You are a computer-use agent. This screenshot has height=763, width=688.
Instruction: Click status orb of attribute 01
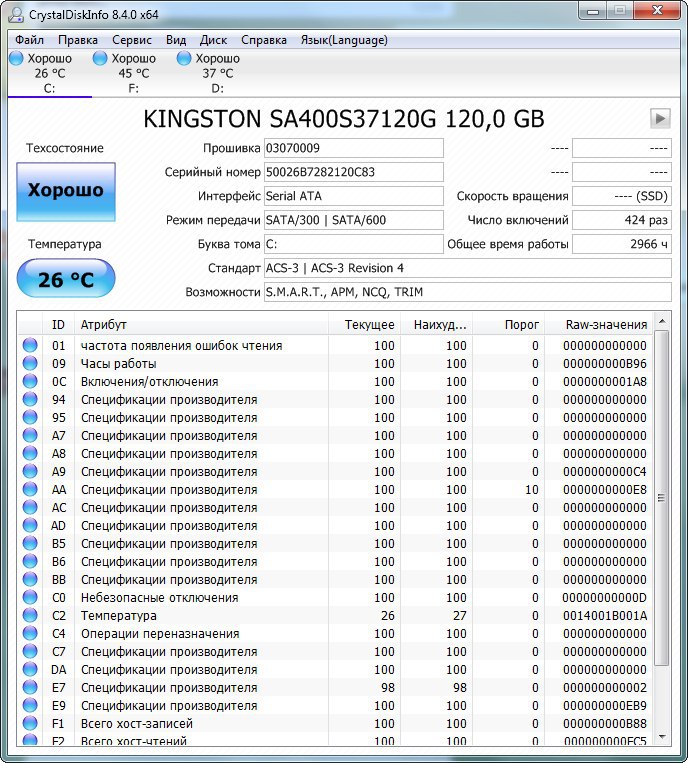click(x=30, y=345)
